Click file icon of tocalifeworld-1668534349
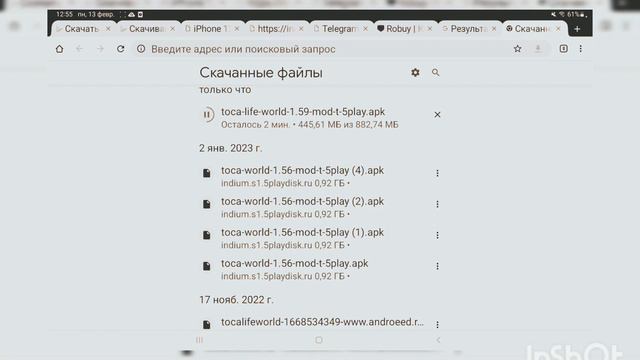This screenshot has height=360, width=640. [207, 324]
